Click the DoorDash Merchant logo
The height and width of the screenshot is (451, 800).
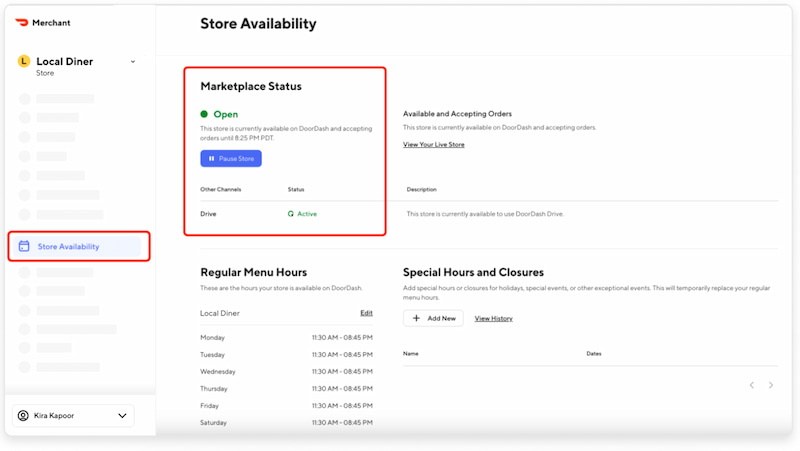click(x=25, y=22)
